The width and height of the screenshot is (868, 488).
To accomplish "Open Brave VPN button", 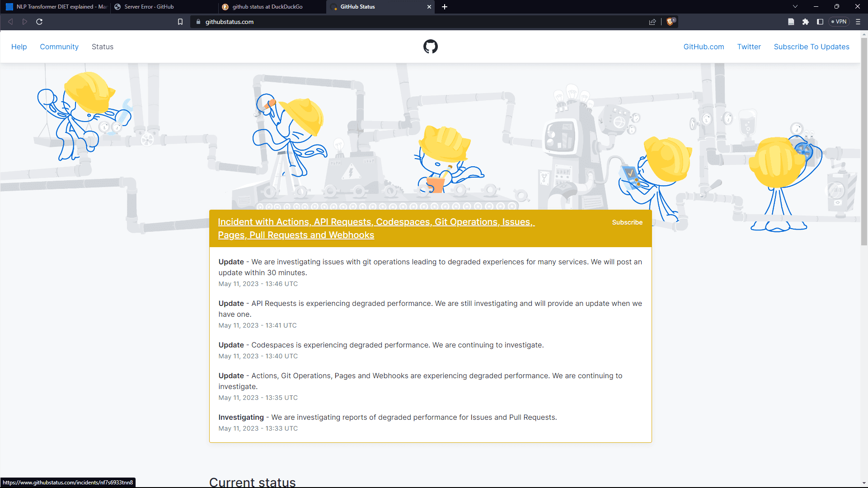I will 839,22.
